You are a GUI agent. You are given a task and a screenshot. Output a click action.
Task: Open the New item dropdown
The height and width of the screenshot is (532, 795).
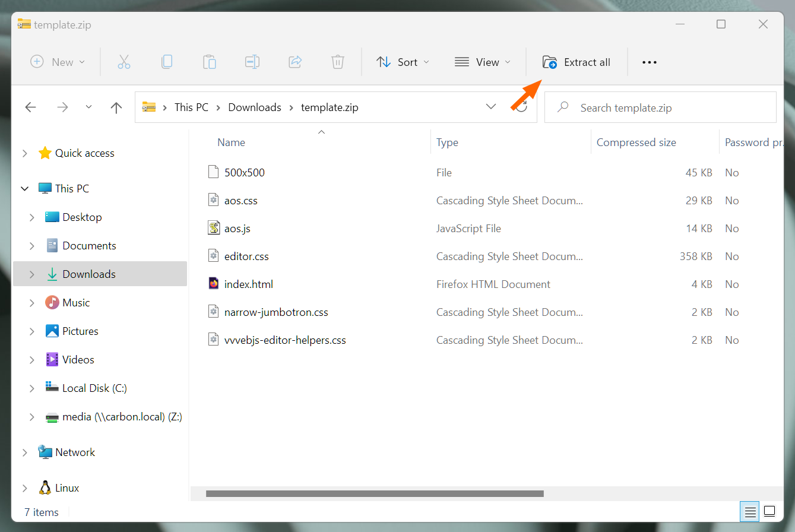(58, 62)
